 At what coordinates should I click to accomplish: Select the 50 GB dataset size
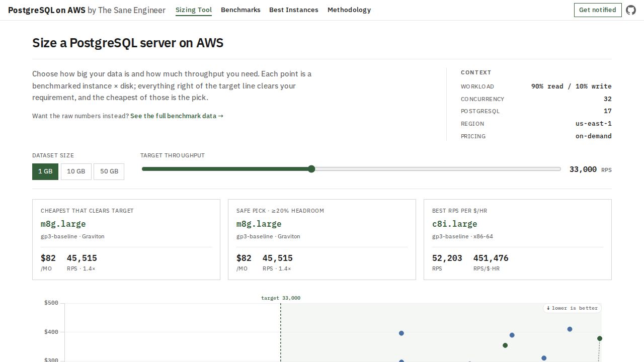[109, 171]
